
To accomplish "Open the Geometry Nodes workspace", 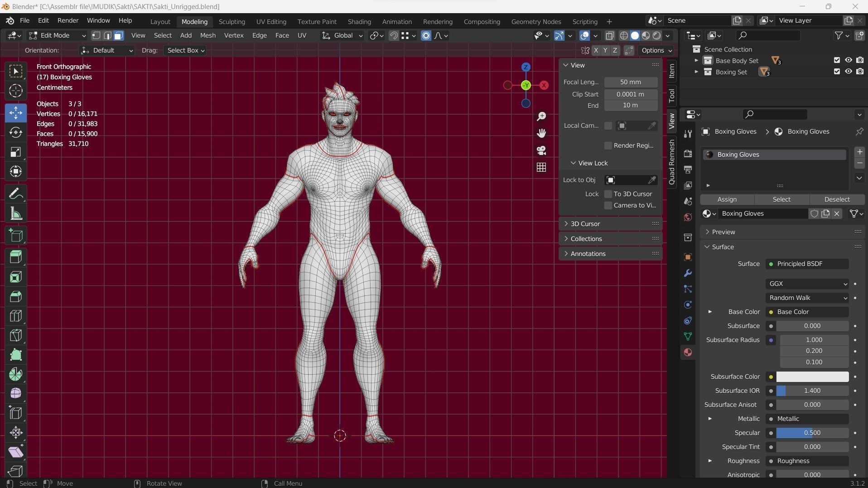I will click(536, 21).
